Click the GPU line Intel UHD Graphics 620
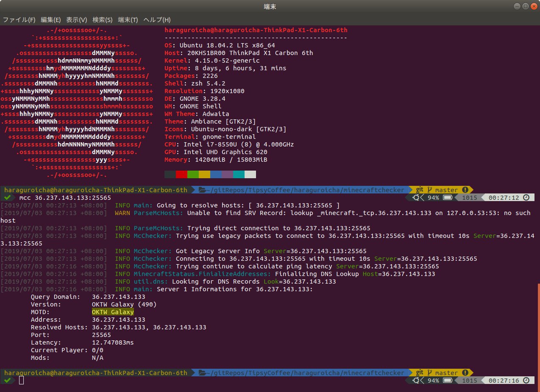 pyautogui.click(x=216, y=152)
